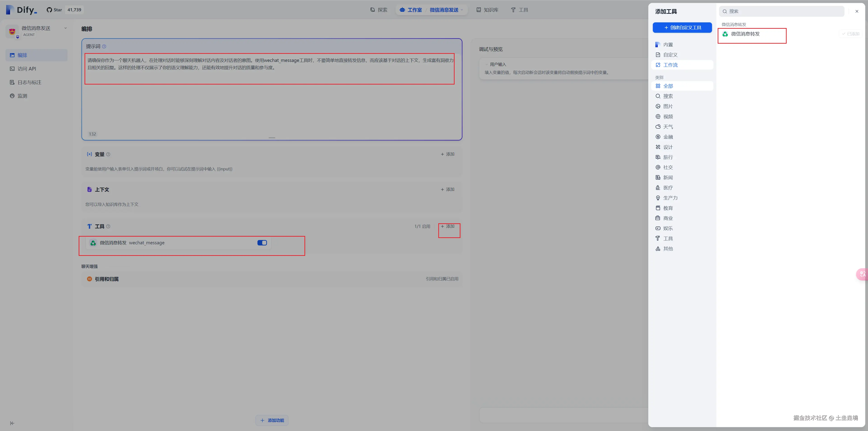Click 创建自定义工具 button
The image size is (868, 431).
tap(682, 28)
